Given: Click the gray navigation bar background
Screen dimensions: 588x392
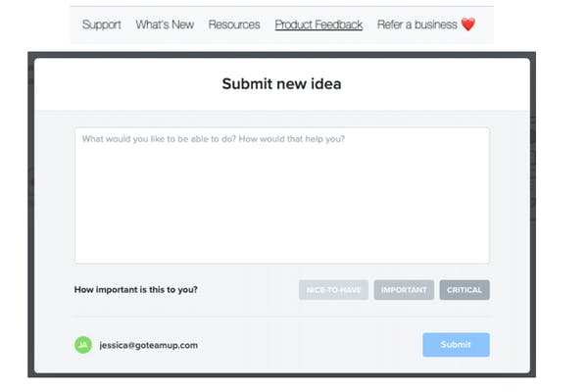Looking at the screenshot, I should 281,37.
